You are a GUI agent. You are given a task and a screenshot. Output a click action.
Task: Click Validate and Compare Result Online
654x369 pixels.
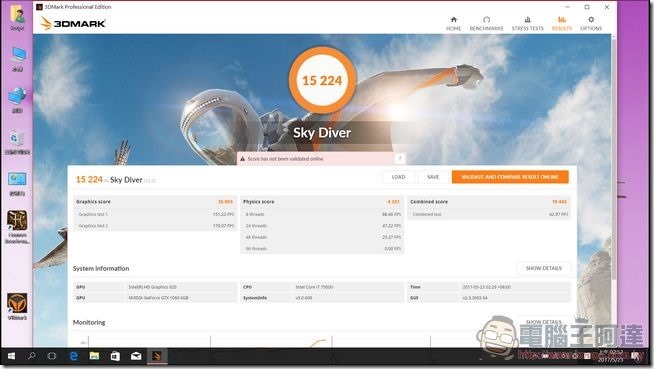coord(510,177)
